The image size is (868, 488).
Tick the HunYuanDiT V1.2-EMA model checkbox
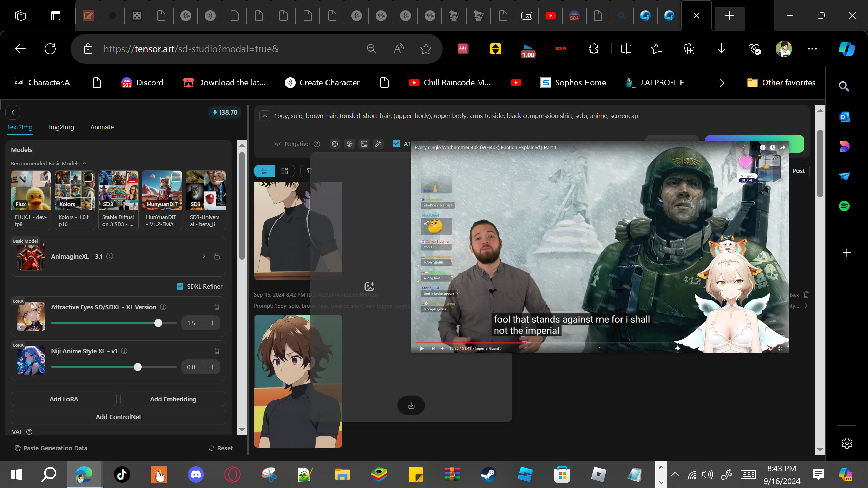click(x=176, y=177)
